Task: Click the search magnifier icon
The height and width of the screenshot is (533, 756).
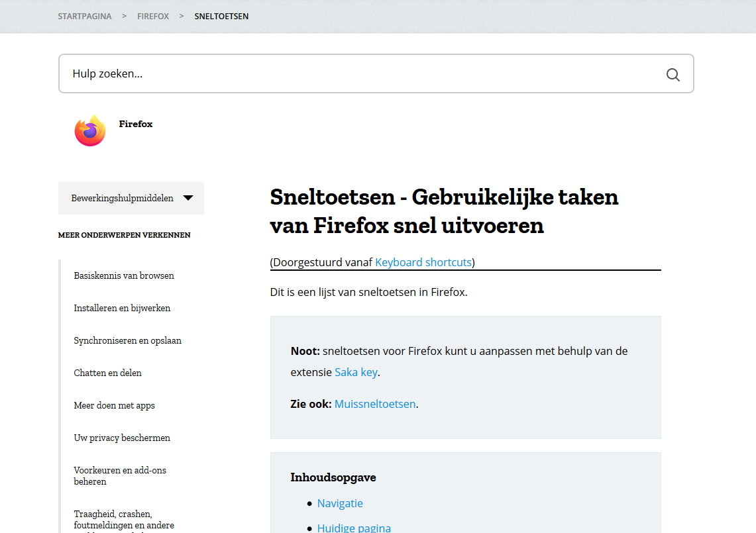Action: (673, 74)
